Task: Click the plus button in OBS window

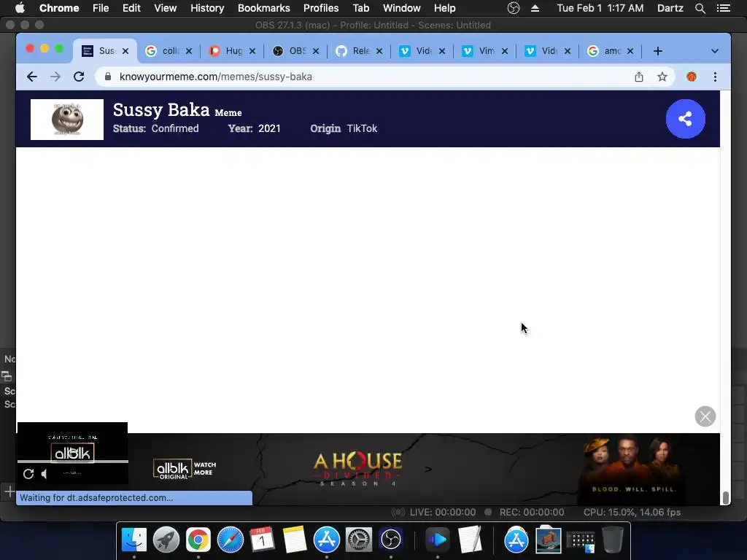Action: coord(9,491)
